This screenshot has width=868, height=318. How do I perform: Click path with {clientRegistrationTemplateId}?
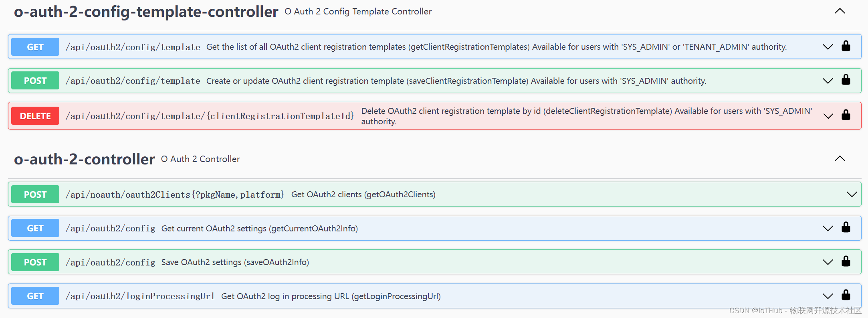click(x=210, y=116)
